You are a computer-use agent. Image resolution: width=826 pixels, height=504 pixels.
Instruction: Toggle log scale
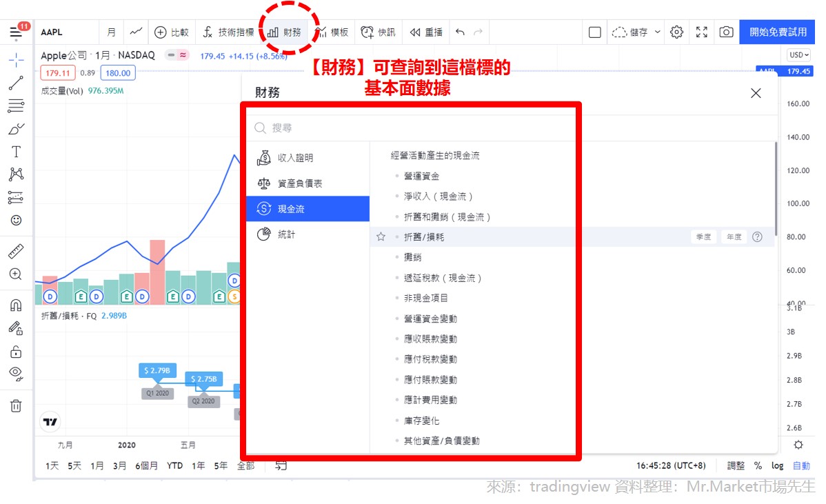[x=777, y=465]
